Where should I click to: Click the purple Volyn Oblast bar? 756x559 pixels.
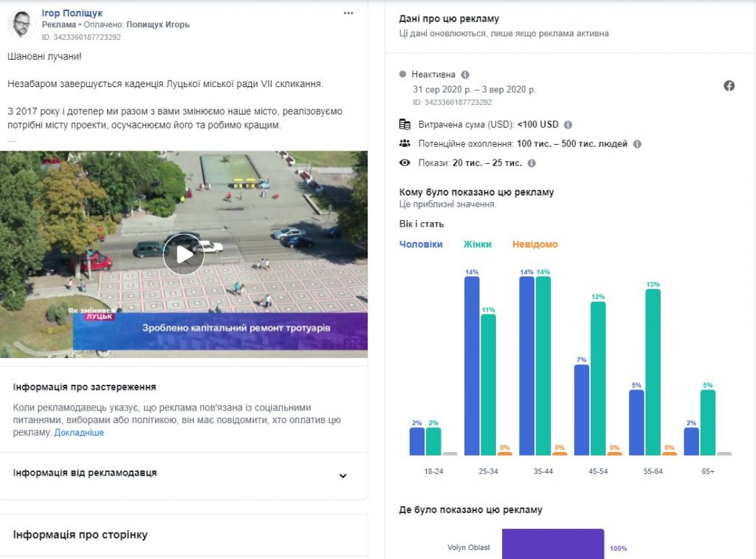[x=553, y=544]
